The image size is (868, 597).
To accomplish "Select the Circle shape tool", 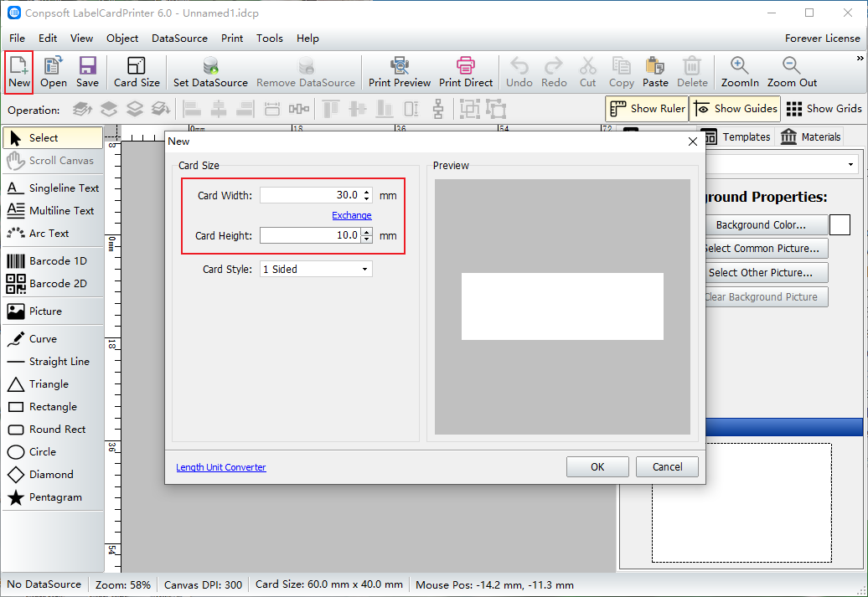I will pyautogui.click(x=53, y=452).
